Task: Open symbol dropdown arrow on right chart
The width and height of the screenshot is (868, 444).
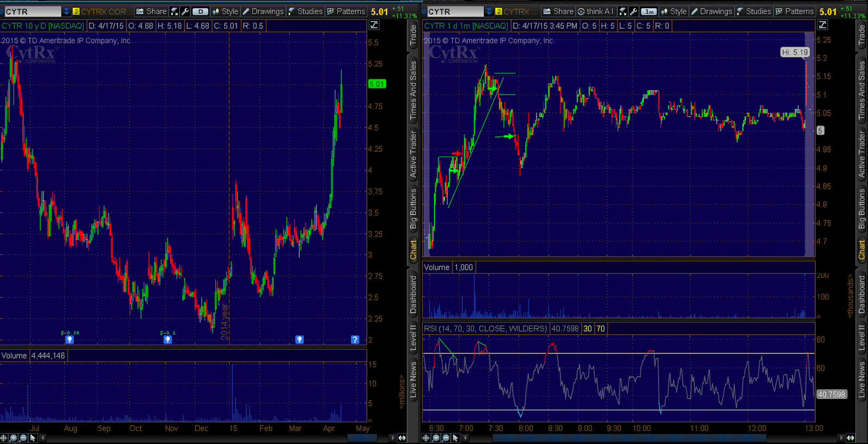Action: [489, 11]
